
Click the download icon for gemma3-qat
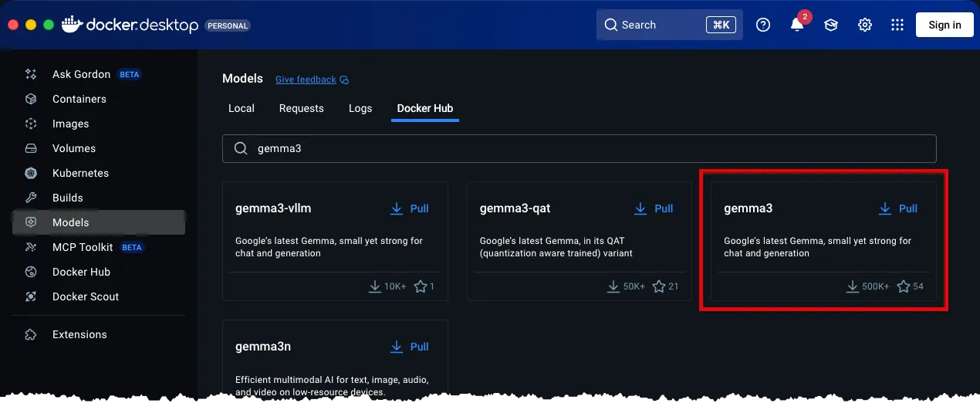tap(640, 208)
